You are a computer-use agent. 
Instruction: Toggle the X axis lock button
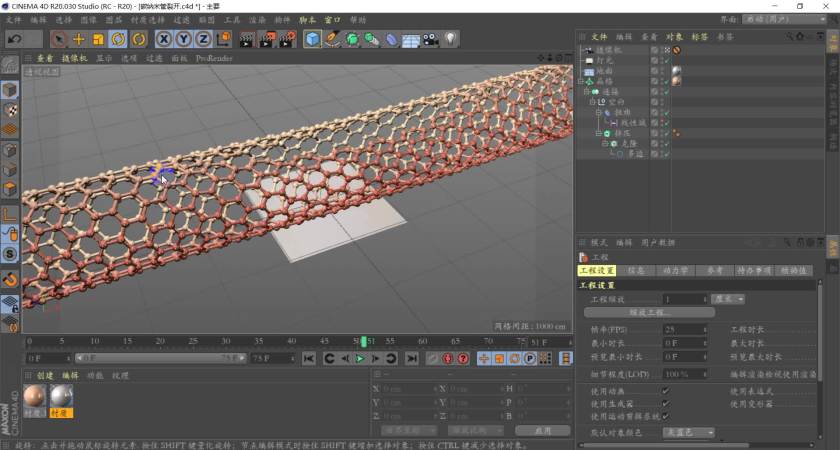pos(163,39)
